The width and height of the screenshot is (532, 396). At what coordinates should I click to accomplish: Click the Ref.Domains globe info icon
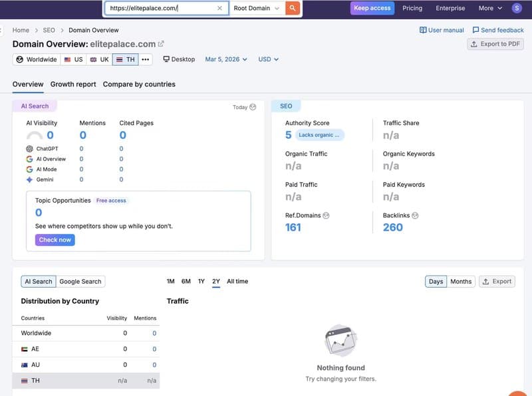coord(326,216)
